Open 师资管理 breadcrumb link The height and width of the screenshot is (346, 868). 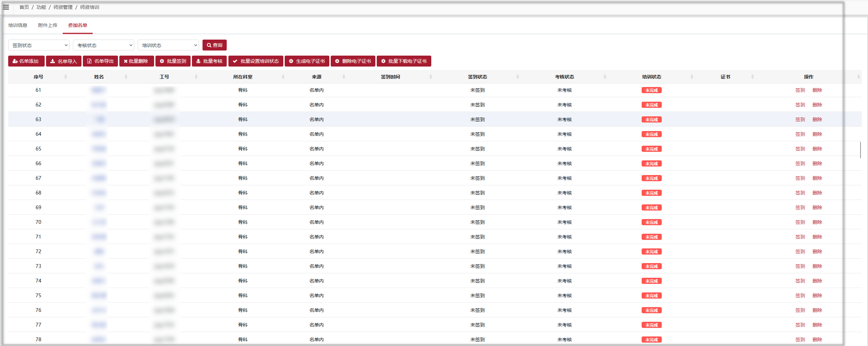coord(63,7)
